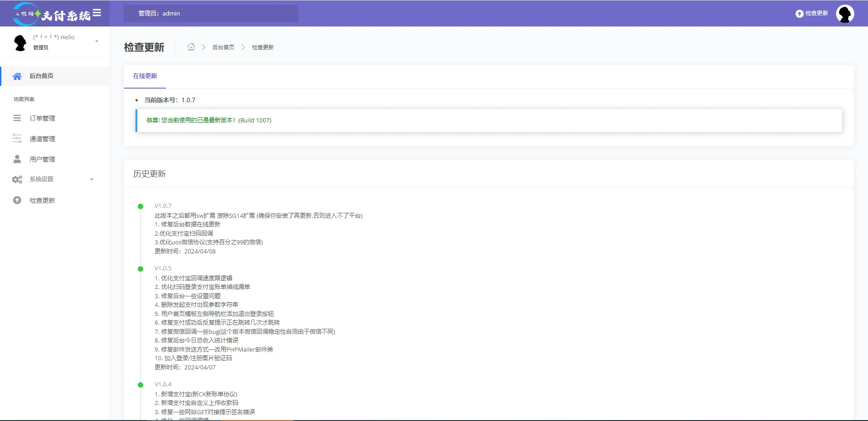Image resolution: width=868 pixels, height=421 pixels.
Task: Toggle the sidebar with the hamburger icon
Action: [97, 13]
